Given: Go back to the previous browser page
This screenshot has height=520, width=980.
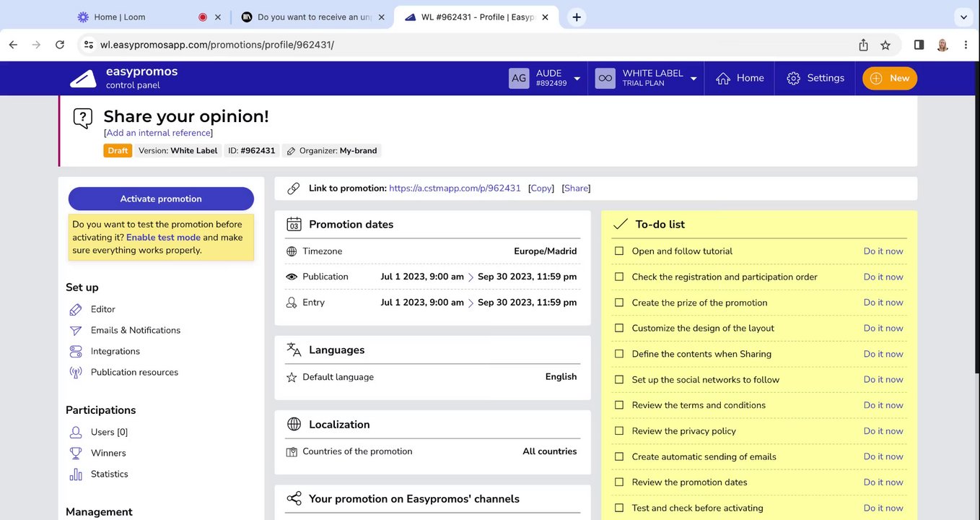Looking at the screenshot, I should pos(13,45).
